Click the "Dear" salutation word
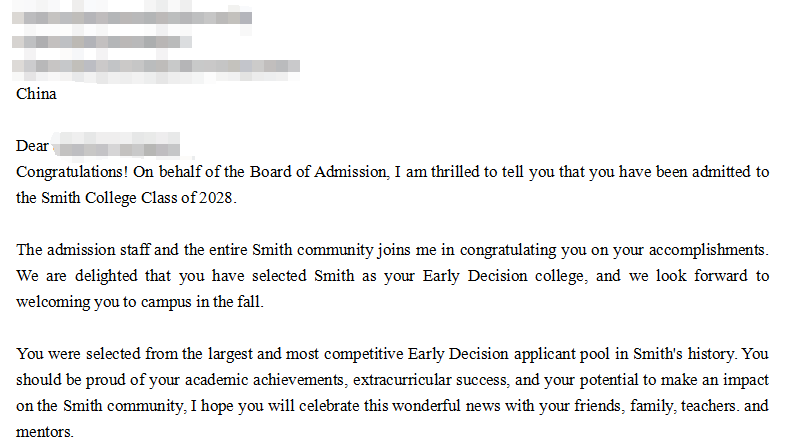Screen dimensions: 787x442 [x=32, y=146]
